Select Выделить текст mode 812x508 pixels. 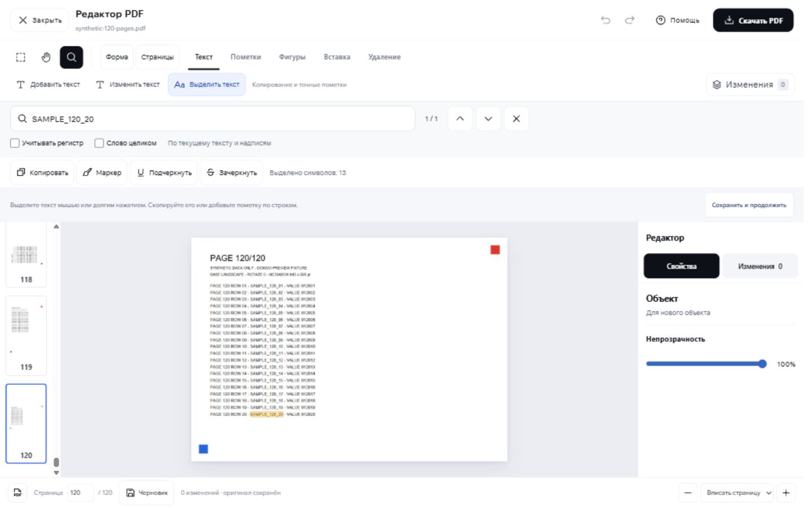[207, 85]
